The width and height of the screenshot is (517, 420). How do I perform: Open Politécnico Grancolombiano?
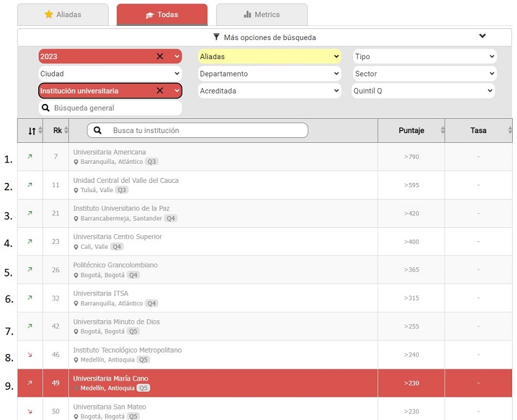[x=116, y=265]
